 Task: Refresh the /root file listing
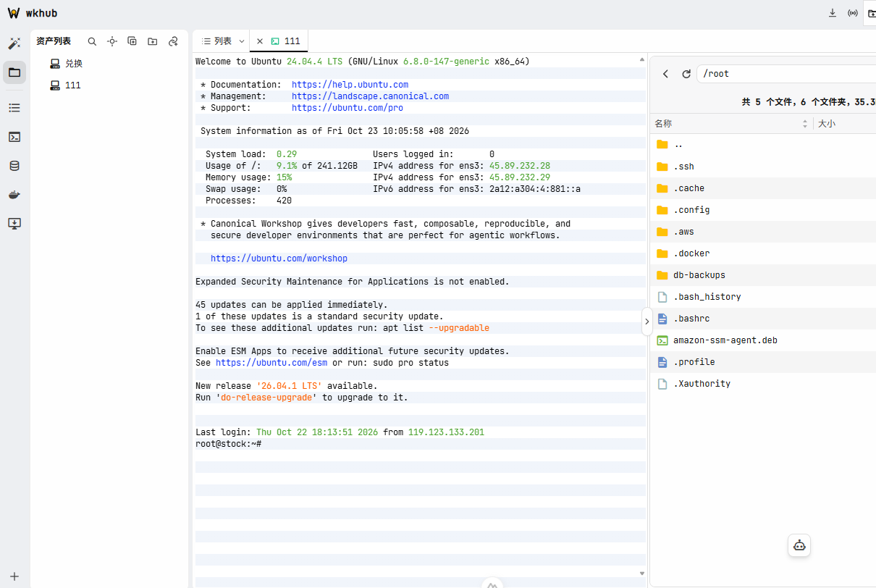686,74
